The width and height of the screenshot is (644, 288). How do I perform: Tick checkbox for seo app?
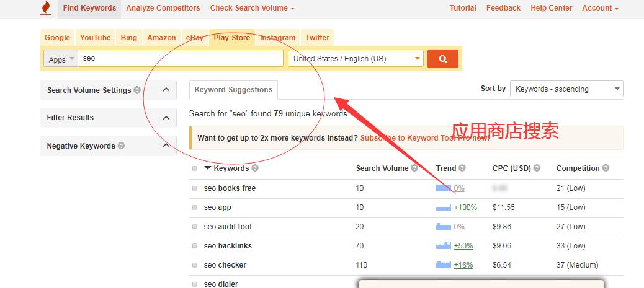195,207
